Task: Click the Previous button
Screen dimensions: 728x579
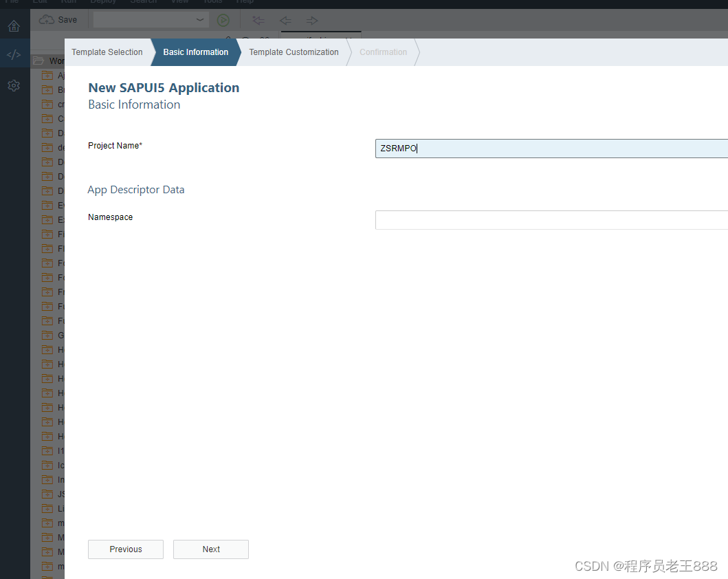Action: point(126,549)
